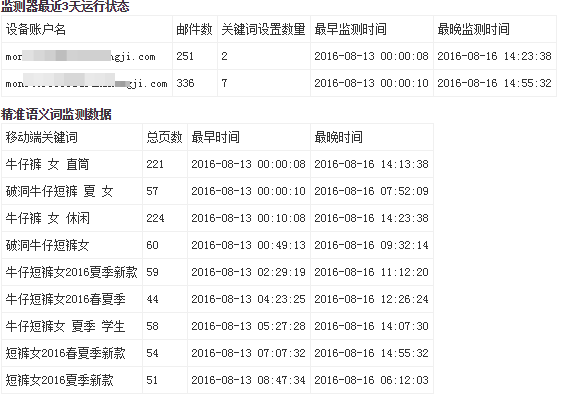
Task: Click the 最早时间 column header
Action: coord(216,137)
